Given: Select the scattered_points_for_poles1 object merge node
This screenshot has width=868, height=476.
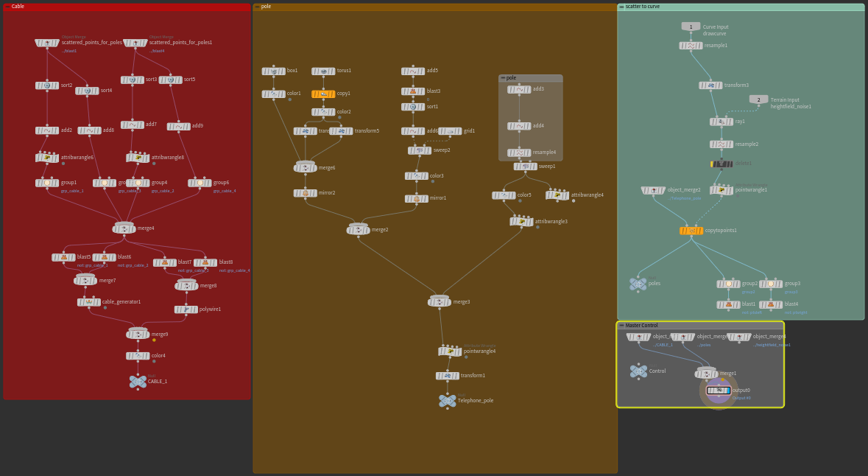Looking at the screenshot, I should pos(135,43).
